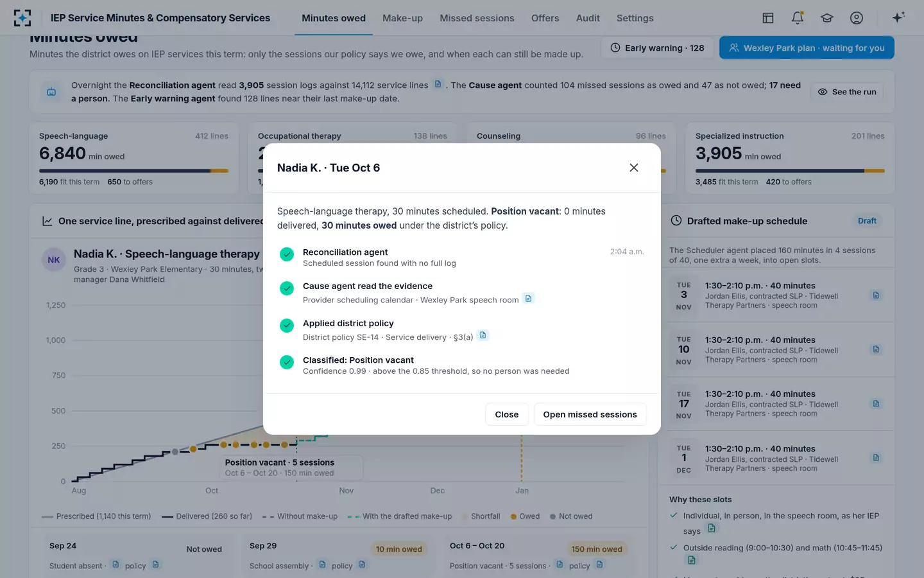Click the '150 min owed' badge
924x578 pixels.
pos(597,549)
